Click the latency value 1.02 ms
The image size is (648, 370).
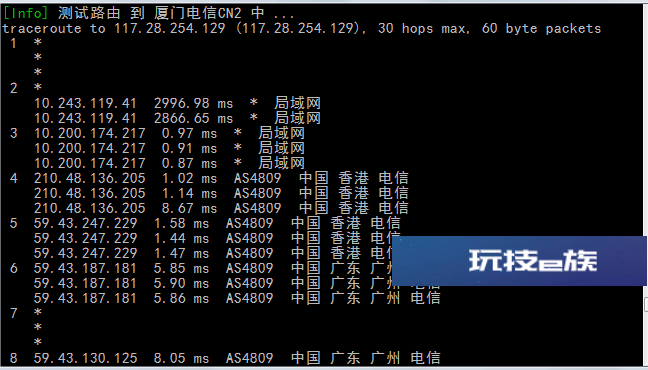click(x=189, y=178)
